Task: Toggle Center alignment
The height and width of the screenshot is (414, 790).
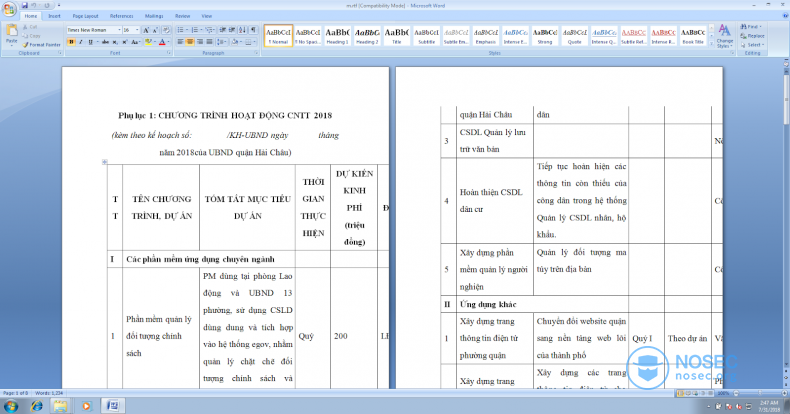Action: (190, 42)
